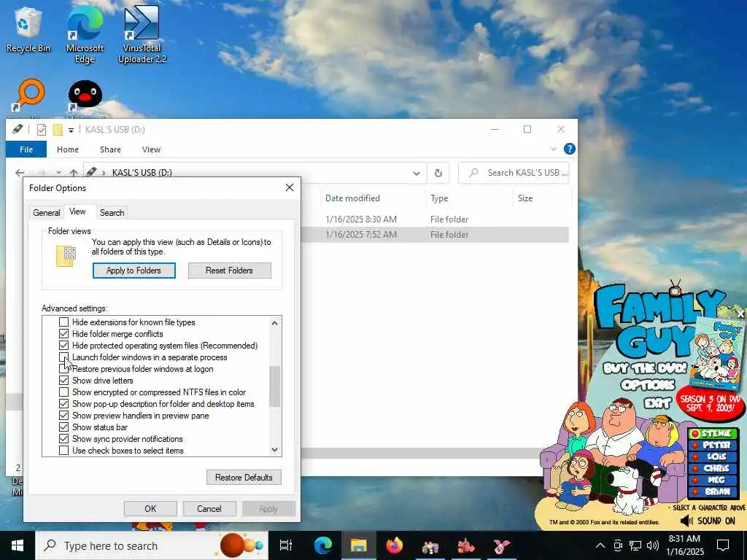Select LOIS character button
Screen dimensions: 747x560
coord(713,456)
